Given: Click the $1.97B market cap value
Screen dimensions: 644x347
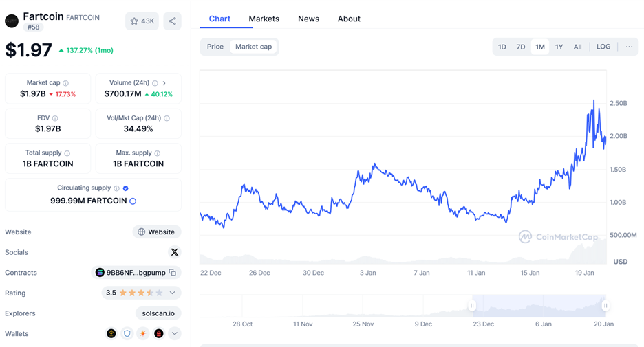Looking at the screenshot, I should click(33, 94).
